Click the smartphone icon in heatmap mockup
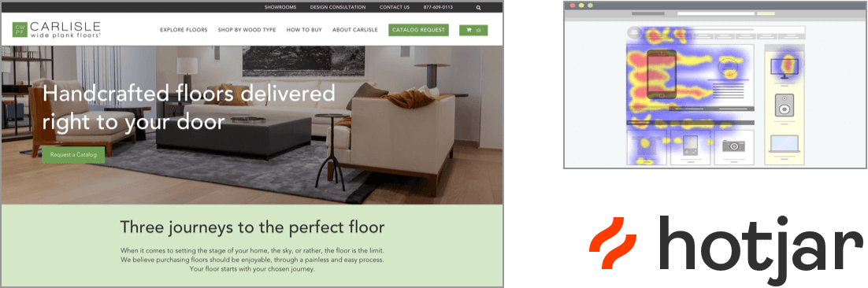Screen dimensions: 868x288 (x=661, y=75)
